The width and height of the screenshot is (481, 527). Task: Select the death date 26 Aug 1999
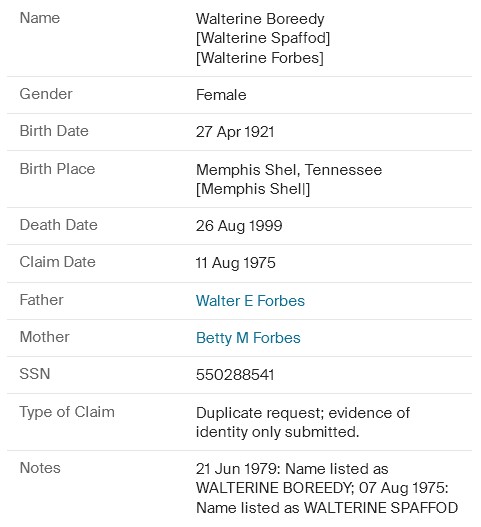(x=239, y=226)
